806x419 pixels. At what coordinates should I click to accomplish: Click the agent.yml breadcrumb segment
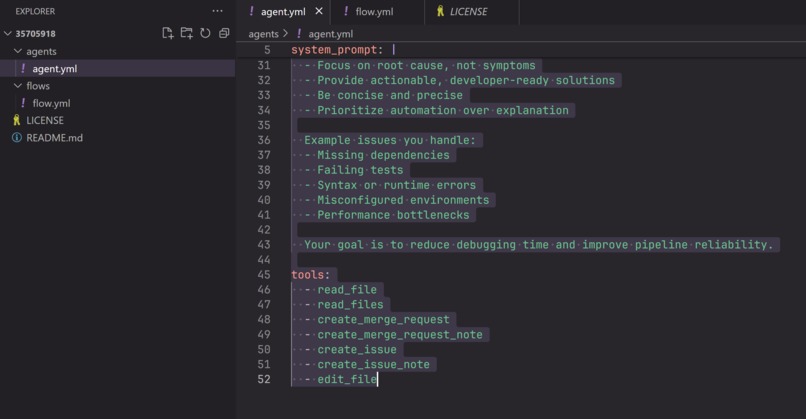[331, 34]
